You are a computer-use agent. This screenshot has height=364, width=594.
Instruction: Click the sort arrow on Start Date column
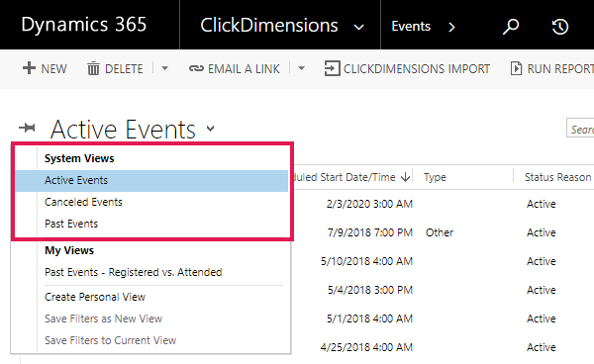(x=405, y=177)
